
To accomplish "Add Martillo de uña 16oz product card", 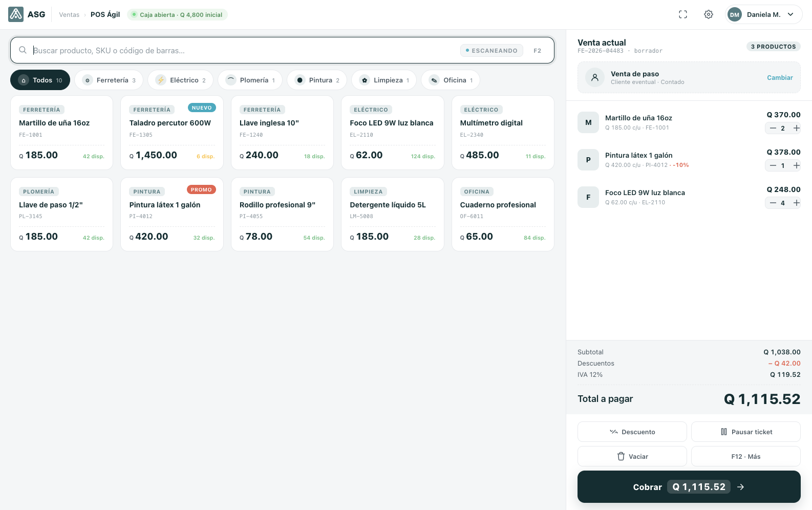I will point(61,133).
